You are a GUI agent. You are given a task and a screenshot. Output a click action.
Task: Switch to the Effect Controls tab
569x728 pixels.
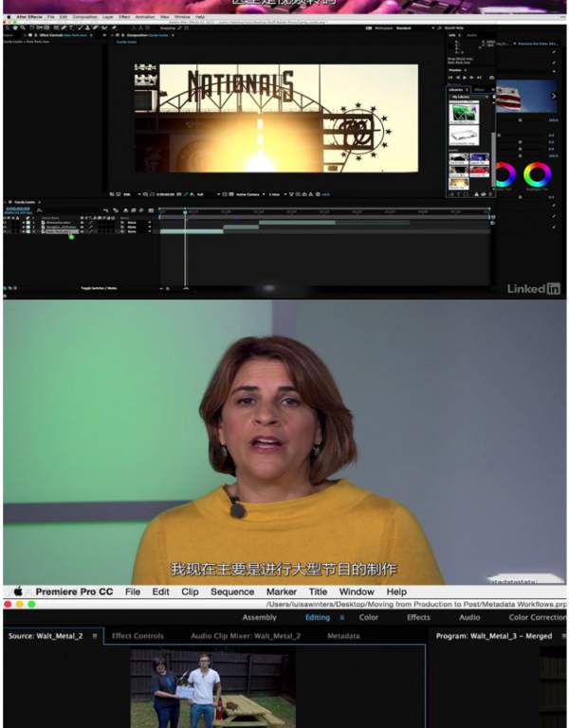click(x=138, y=636)
